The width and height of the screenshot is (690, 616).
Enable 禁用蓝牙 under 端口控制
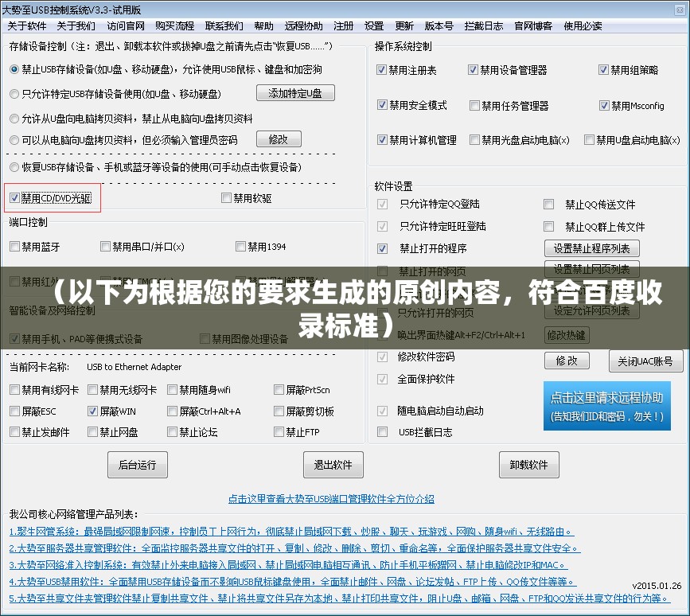[x=14, y=247]
